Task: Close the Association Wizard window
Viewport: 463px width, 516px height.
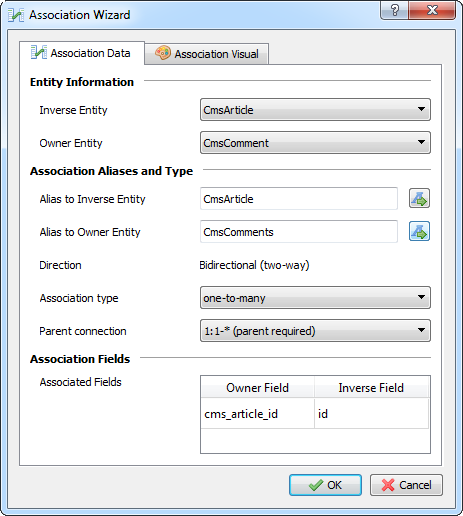Action: point(432,10)
